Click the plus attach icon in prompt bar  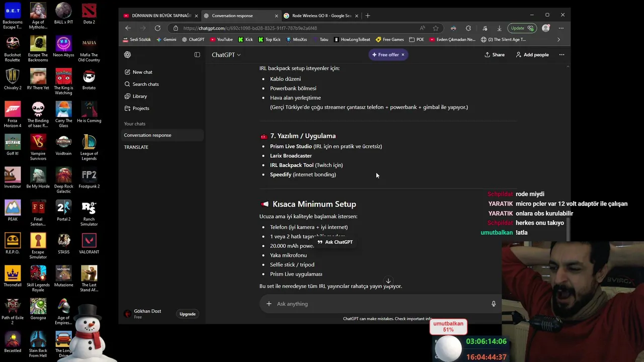click(269, 304)
